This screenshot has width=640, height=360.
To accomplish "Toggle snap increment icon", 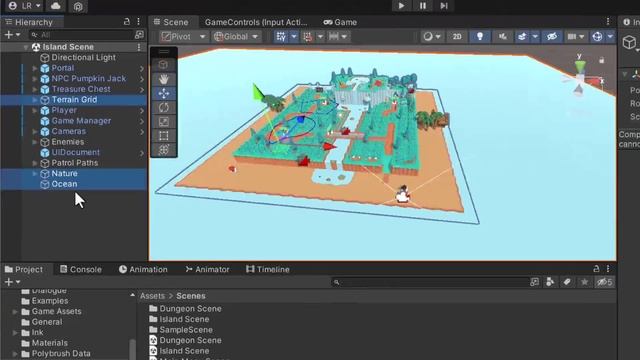I will (x=308, y=37).
